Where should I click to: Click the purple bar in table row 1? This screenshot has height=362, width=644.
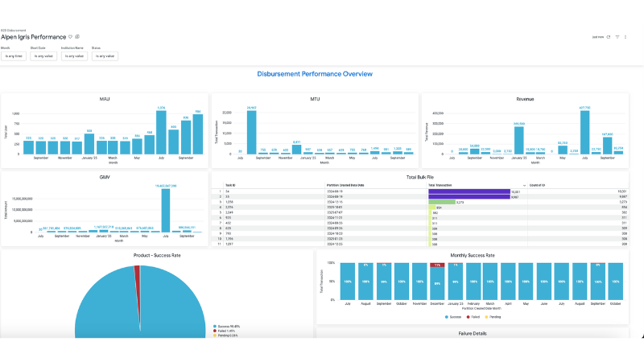[x=469, y=191]
